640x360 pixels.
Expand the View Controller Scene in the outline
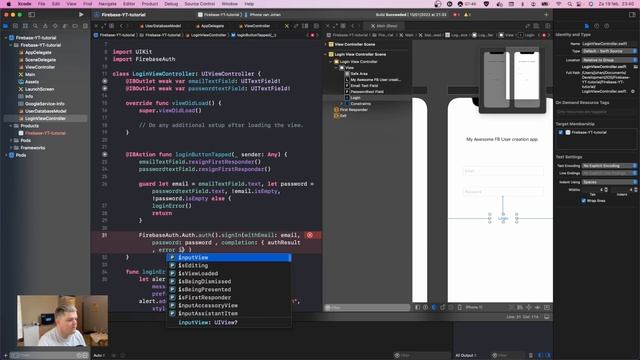pyautogui.click(x=326, y=44)
